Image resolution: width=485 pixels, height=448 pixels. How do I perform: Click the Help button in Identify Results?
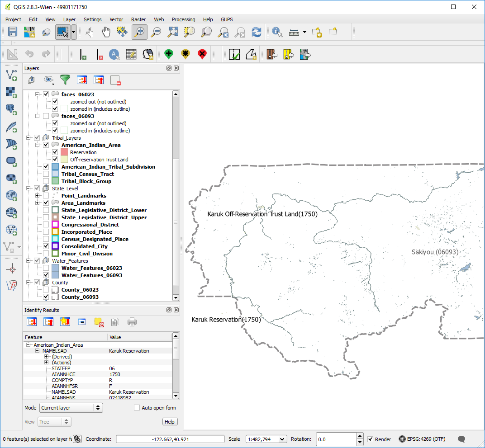point(170,422)
